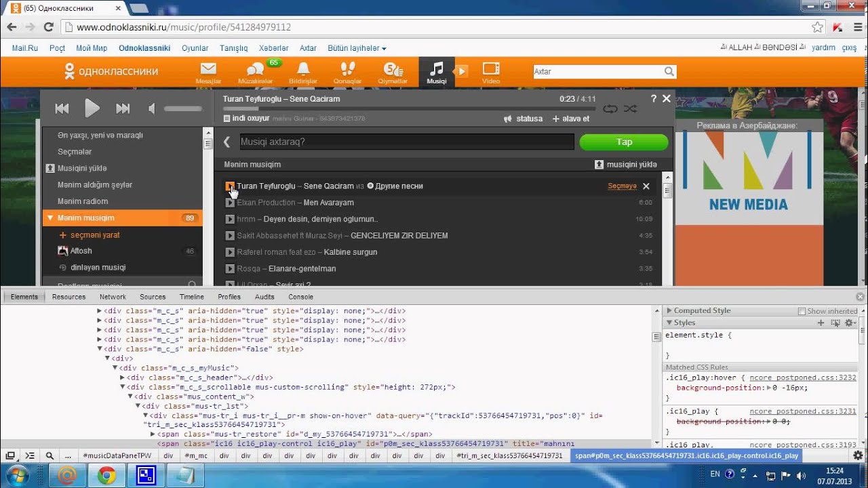Image resolution: width=868 pixels, height=488 pixels.
Task: Switch to DevTools Console tab
Action: click(300, 296)
